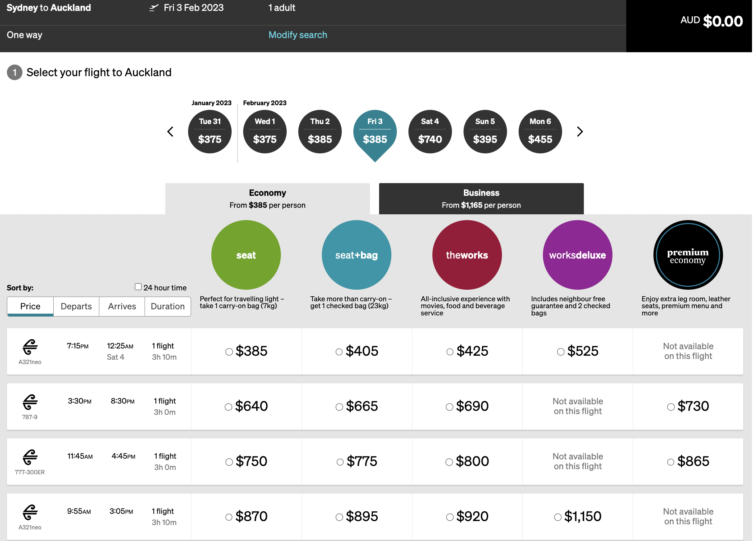The width and height of the screenshot is (756, 541).
Task: Click the previous dates arrow
Action: tap(170, 132)
